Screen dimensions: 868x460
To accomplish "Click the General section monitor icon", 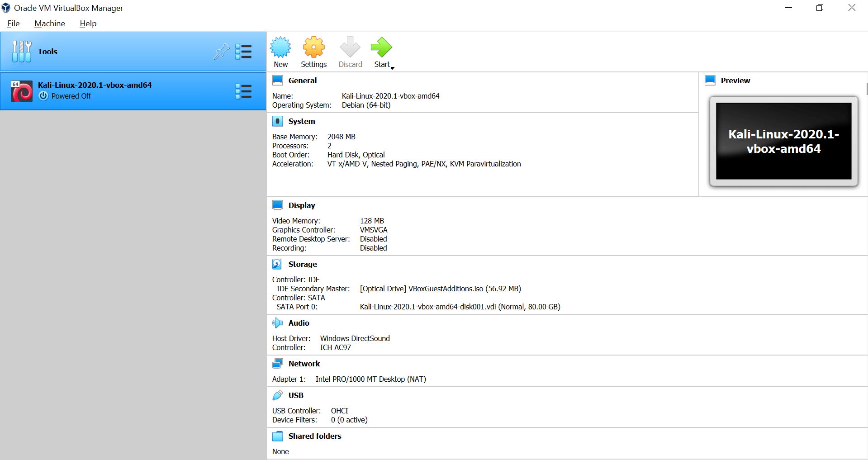I will tap(277, 81).
